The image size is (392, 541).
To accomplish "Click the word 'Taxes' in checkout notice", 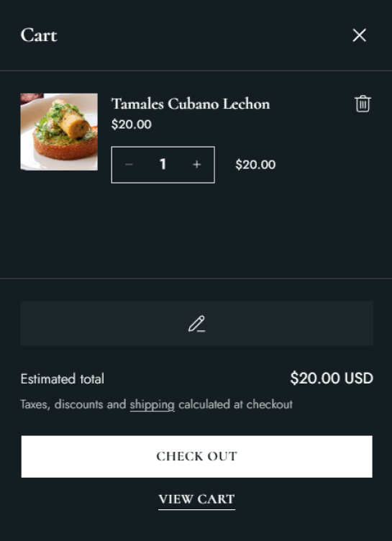I will 35,404.
